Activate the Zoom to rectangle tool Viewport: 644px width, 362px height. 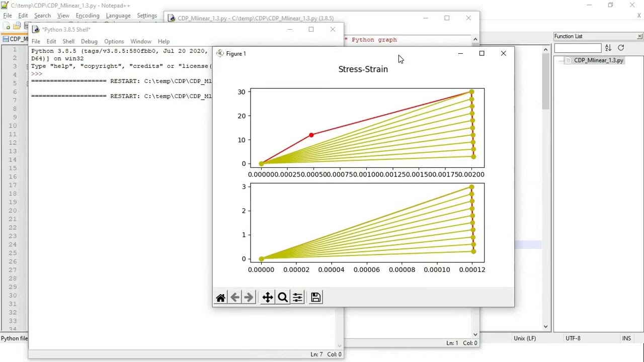coord(283,298)
